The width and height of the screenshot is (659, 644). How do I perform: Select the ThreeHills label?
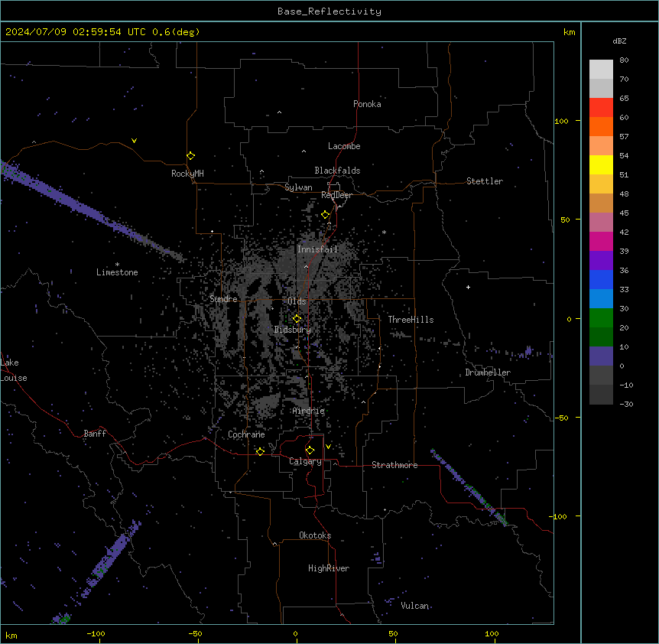(411, 320)
